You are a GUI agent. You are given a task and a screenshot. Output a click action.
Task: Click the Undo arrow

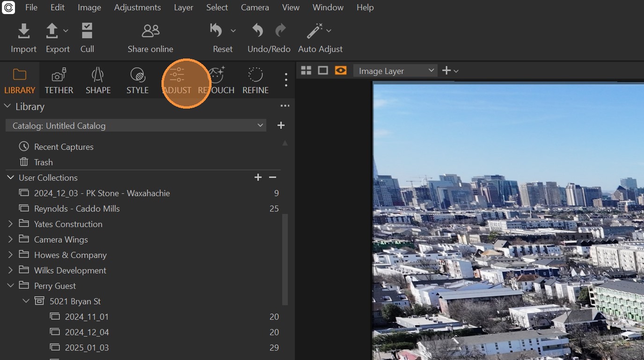[257, 31]
